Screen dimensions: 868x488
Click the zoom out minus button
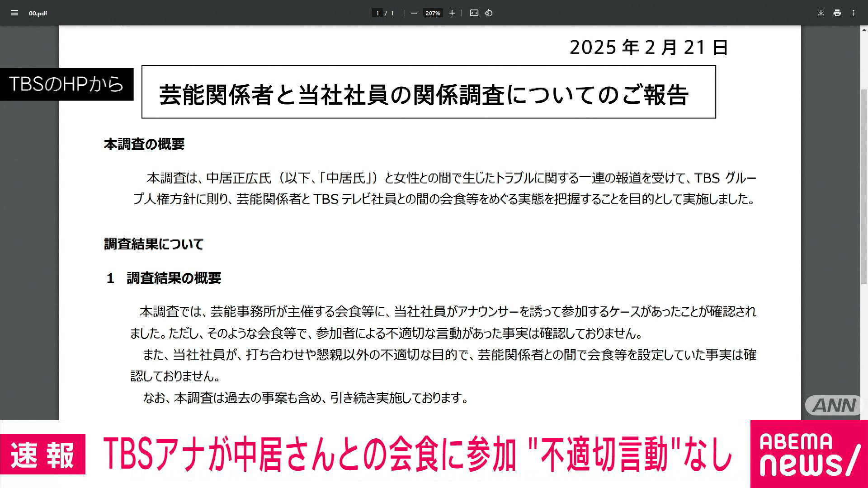pos(414,13)
